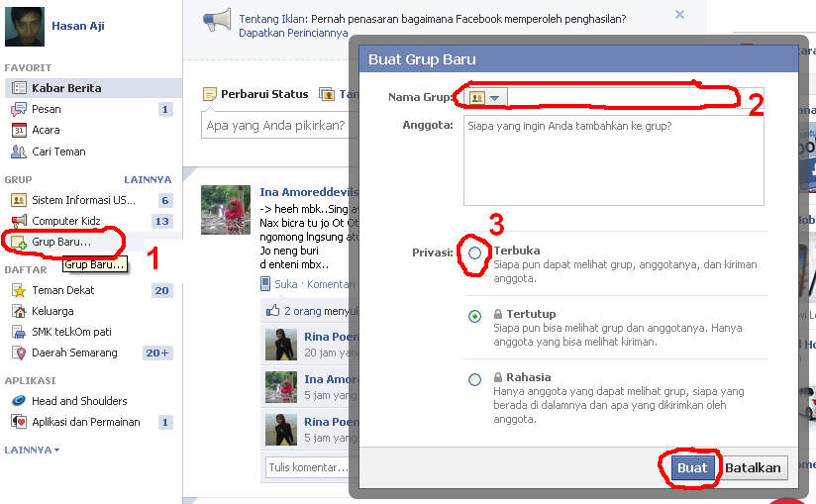Image resolution: width=816 pixels, height=504 pixels.
Task: Open the 2 orang likes link
Action: click(302, 311)
